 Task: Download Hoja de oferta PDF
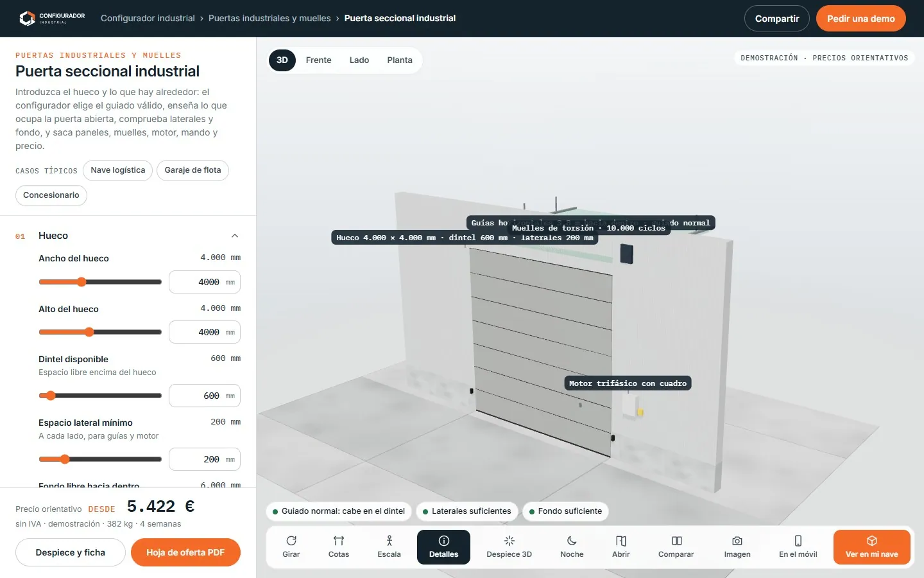pos(185,552)
